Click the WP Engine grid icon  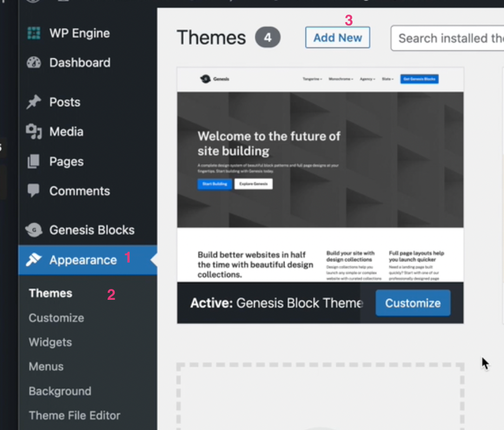[x=34, y=33]
